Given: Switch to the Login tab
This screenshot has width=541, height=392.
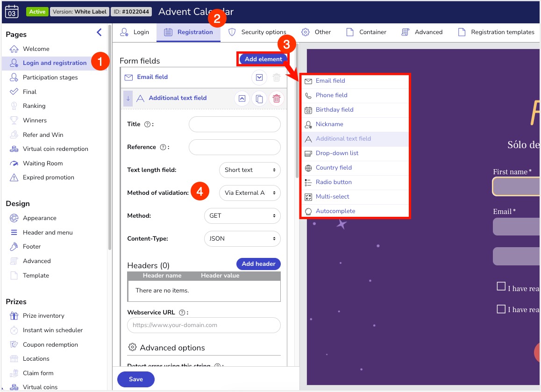Looking at the screenshot, I should 135,32.
